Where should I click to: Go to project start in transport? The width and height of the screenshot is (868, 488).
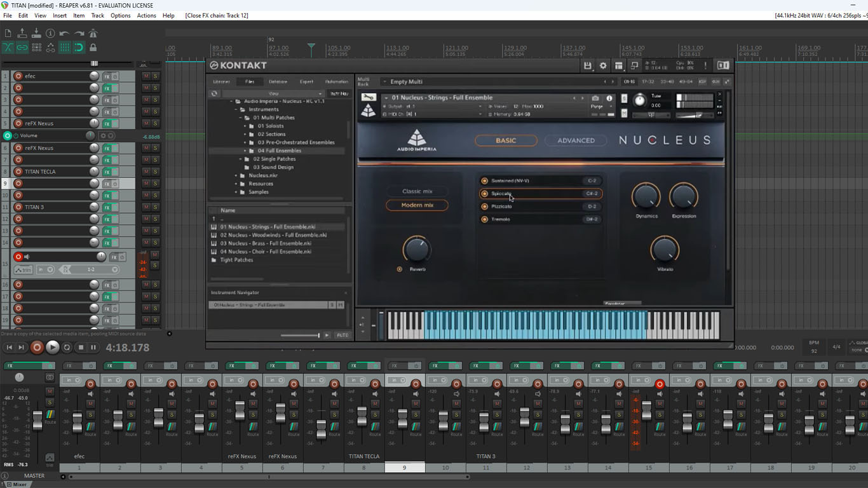pos(9,348)
